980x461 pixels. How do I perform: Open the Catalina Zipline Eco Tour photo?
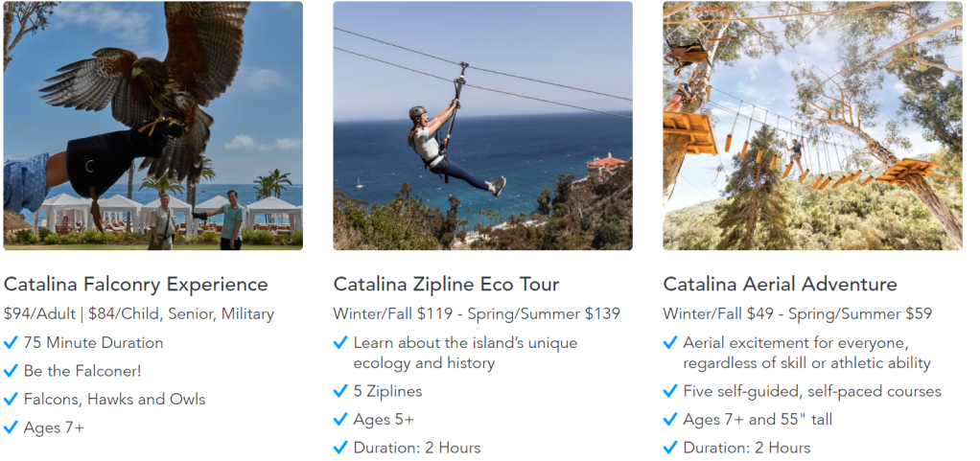pyautogui.click(x=482, y=126)
